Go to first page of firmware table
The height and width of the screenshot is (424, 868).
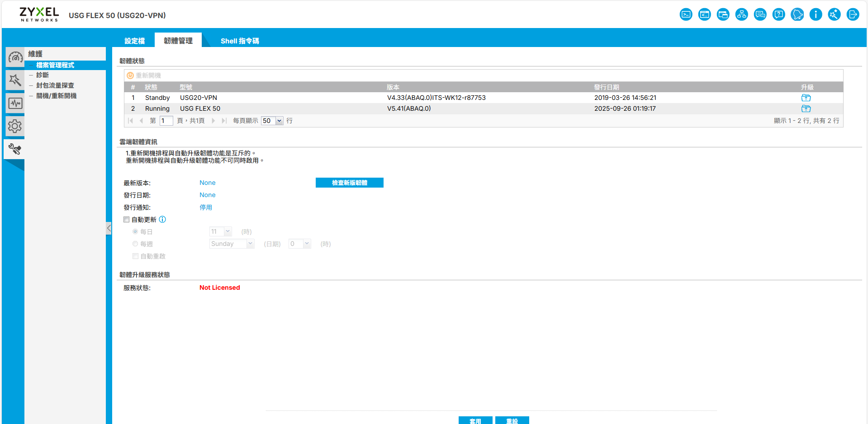[131, 121]
